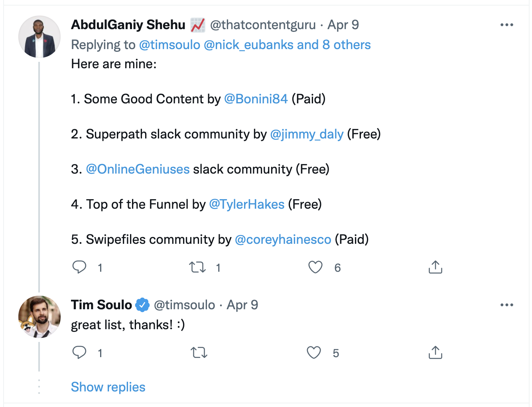This screenshot has height=407, width=532.
Task: Open the @TylerHakes profile link
Action: tap(246, 204)
